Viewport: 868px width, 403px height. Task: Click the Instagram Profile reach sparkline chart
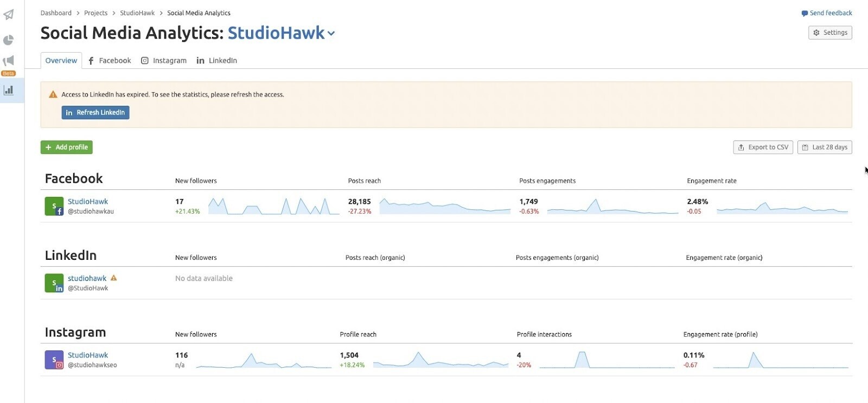[x=441, y=360]
